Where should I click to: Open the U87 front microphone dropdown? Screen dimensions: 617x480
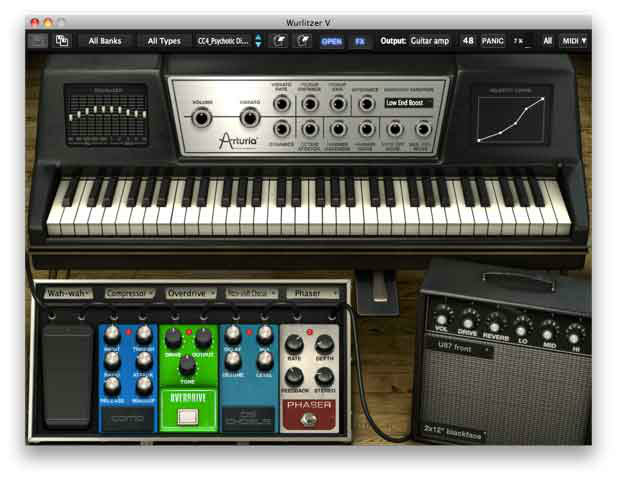462,348
